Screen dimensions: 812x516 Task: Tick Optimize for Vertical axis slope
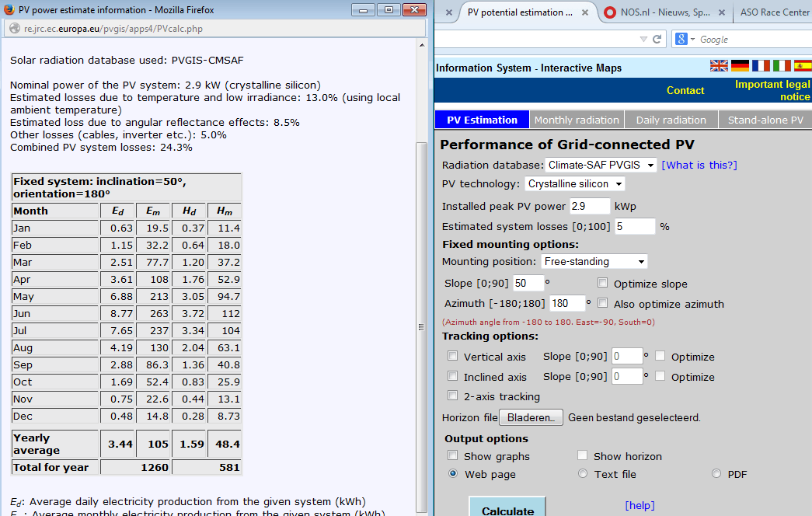(660, 356)
